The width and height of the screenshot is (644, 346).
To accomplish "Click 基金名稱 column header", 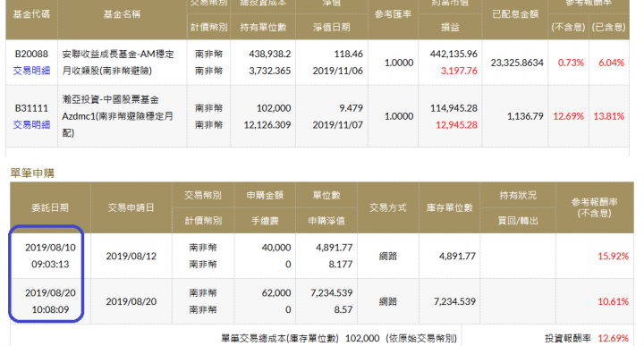I will click(122, 14).
